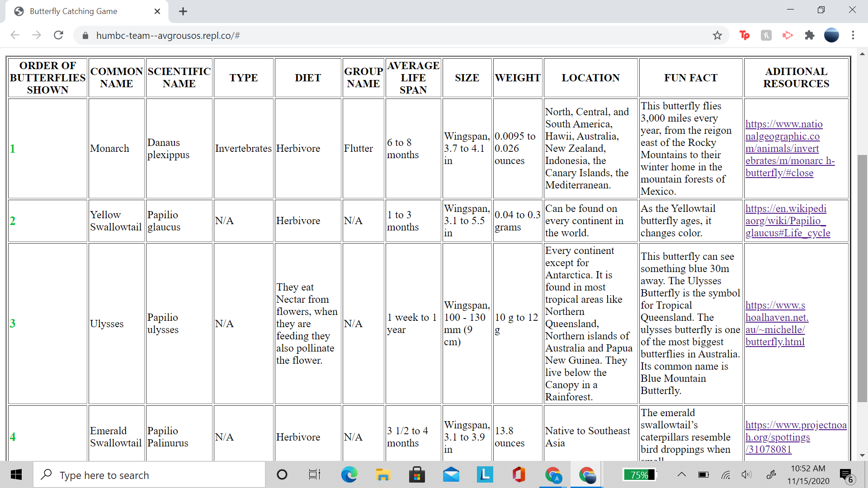Image resolution: width=868 pixels, height=488 pixels.
Task: Click the browser reload button
Action: pyautogui.click(x=58, y=35)
